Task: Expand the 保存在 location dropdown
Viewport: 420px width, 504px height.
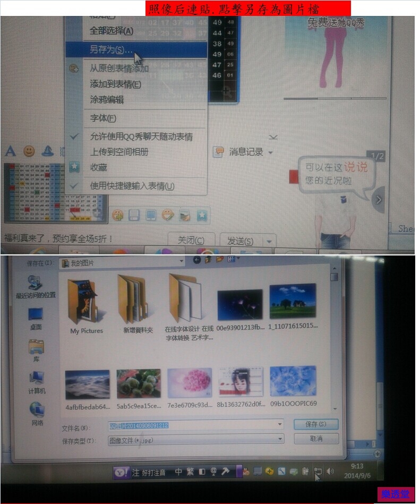Action: coord(181,261)
